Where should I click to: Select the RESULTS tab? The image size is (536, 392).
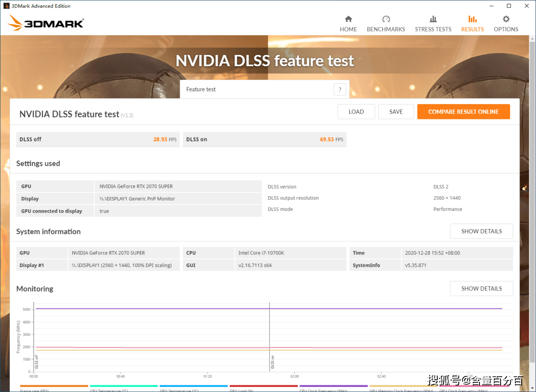472,24
